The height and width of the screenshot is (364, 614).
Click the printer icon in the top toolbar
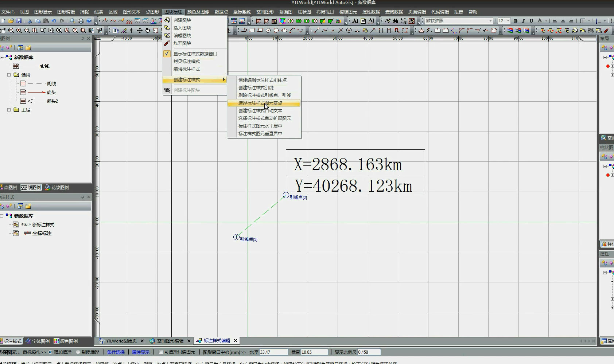coord(81,21)
